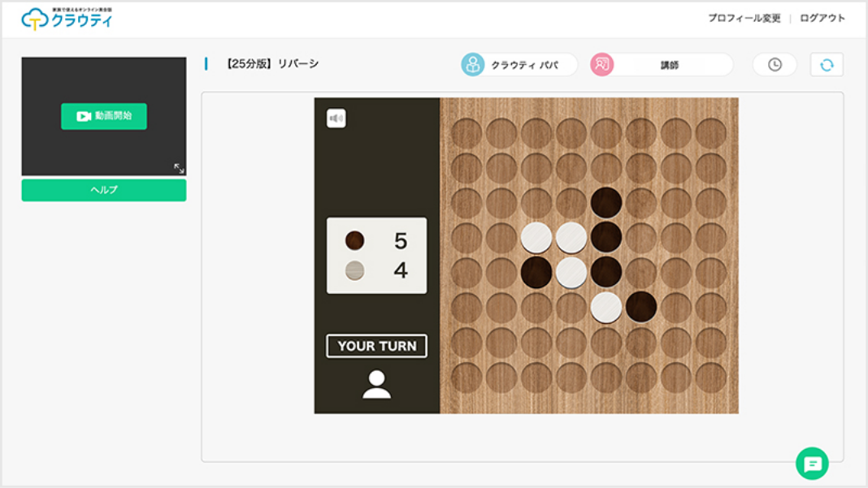868x488 pixels.
Task: Click the white player silhouette icon
Action: (x=376, y=384)
